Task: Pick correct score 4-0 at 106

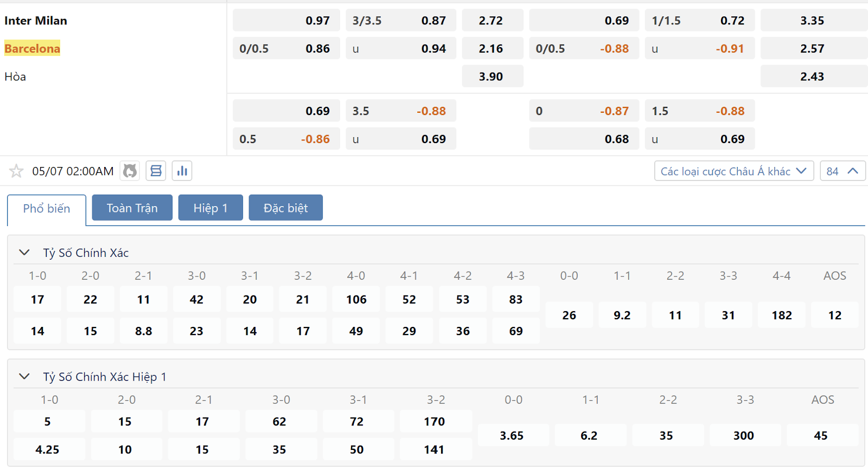Action: pos(356,299)
